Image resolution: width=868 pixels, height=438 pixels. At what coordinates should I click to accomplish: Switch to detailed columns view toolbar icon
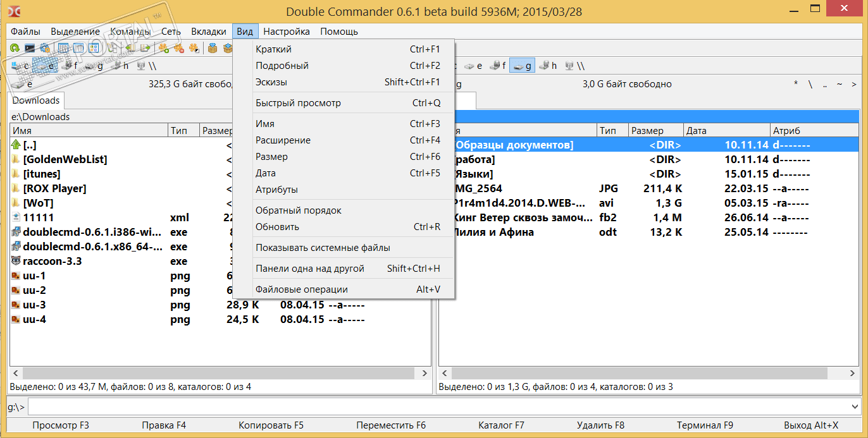click(78, 48)
